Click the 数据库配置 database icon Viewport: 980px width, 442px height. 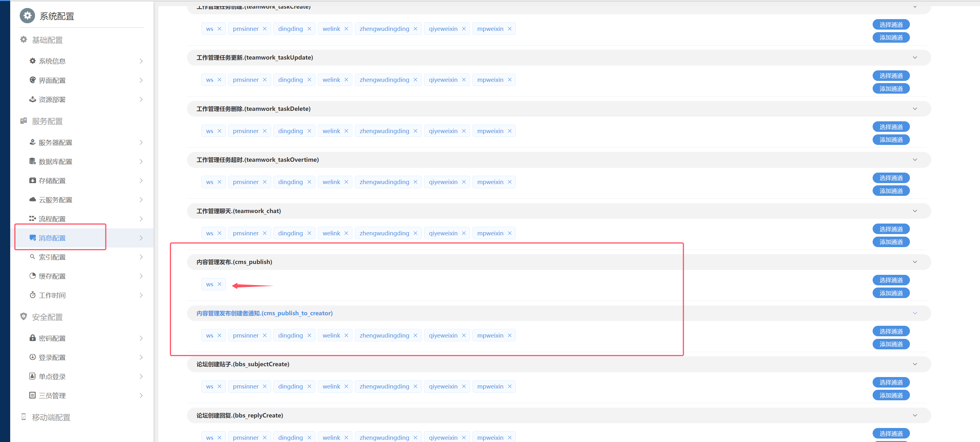32,161
